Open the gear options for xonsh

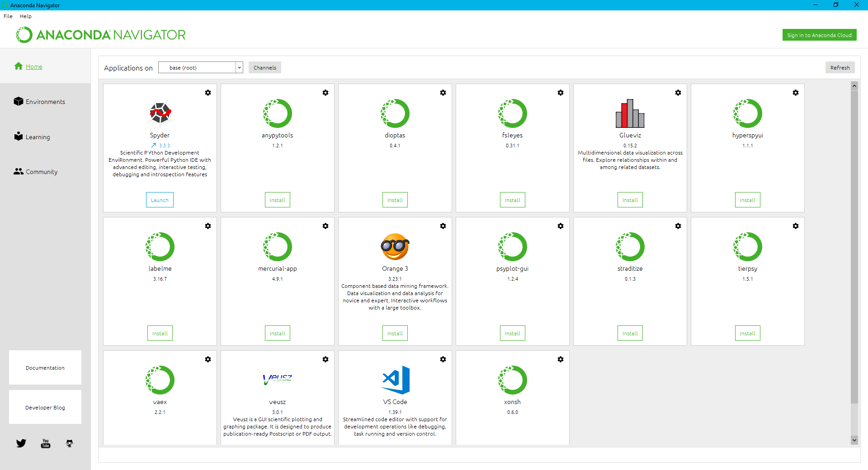pos(561,359)
